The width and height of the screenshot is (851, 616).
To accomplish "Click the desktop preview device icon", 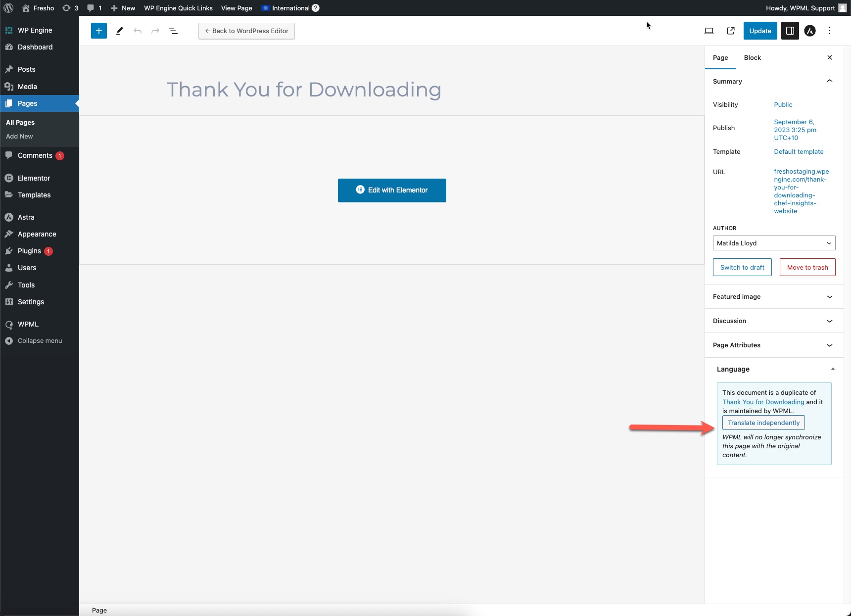I will tap(709, 31).
